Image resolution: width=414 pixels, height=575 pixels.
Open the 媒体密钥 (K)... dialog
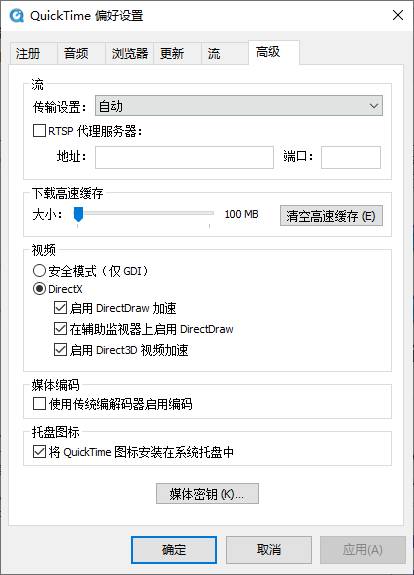click(x=207, y=494)
